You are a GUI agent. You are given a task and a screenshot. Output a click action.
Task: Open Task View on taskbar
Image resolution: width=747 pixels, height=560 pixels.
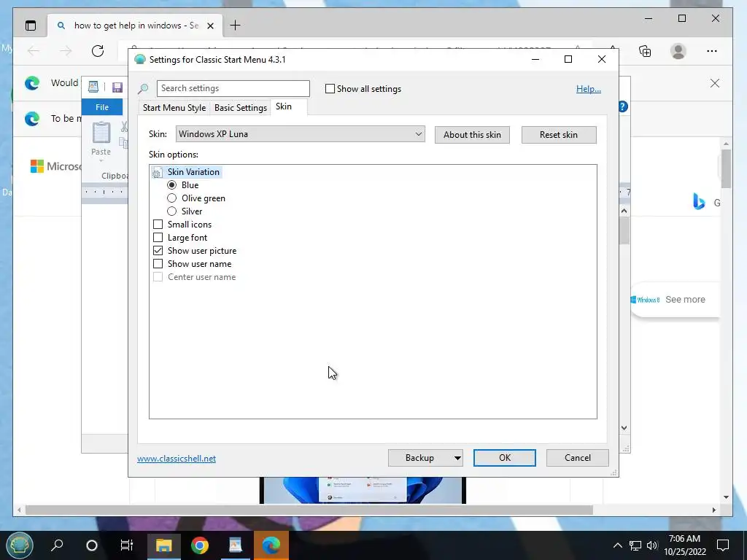click(x=127, y=545)
